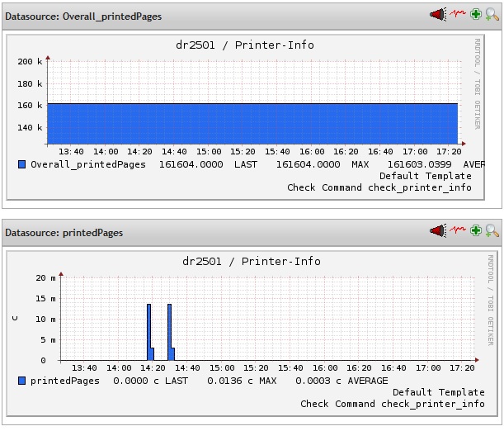Viewport: 504px width, 431px height.
Task: Click the first blue spike near 14:20
Action: tap(149, 332)
